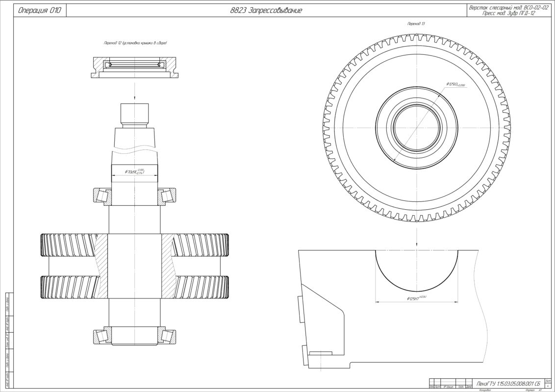Select the 'Переход 12' caption label

click(135, 44)
